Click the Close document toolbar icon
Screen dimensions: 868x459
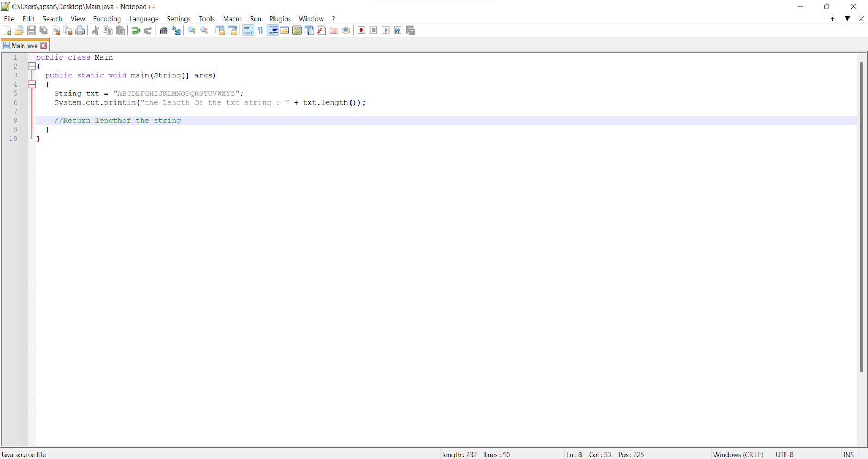pos(56,30)
